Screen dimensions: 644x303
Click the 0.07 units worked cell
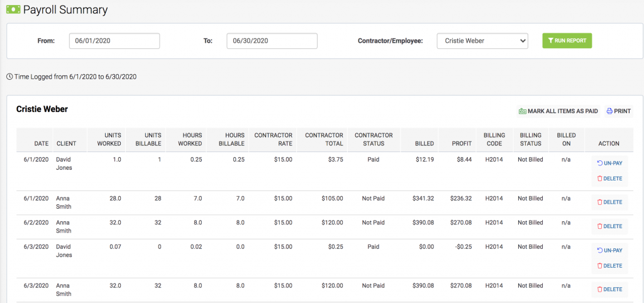[x=115, y=247]
